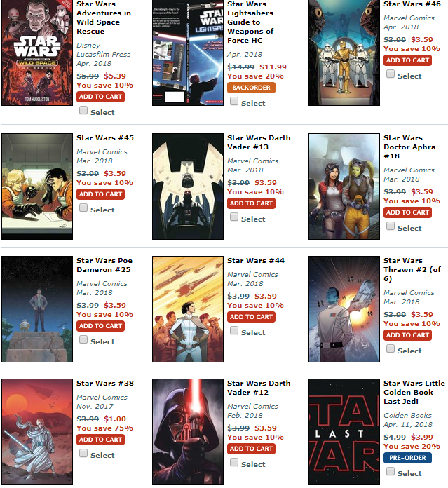Viewport: 448px width, 488px height.
Task: View the Doctor Aphra #18 cover art
Action: click(344, 187)
